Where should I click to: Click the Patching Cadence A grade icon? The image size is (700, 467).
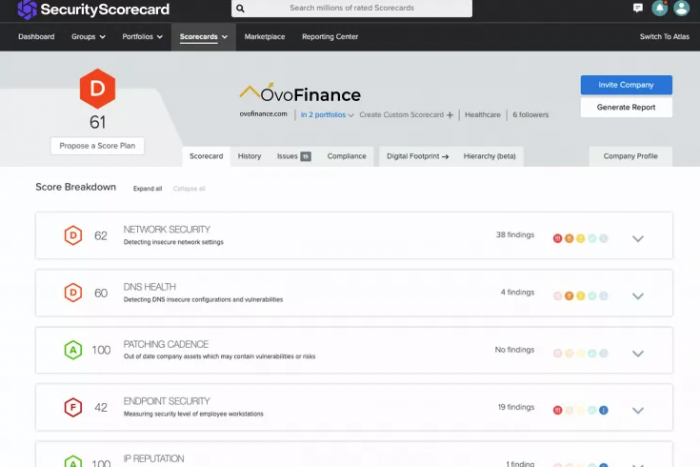[73, 350]
